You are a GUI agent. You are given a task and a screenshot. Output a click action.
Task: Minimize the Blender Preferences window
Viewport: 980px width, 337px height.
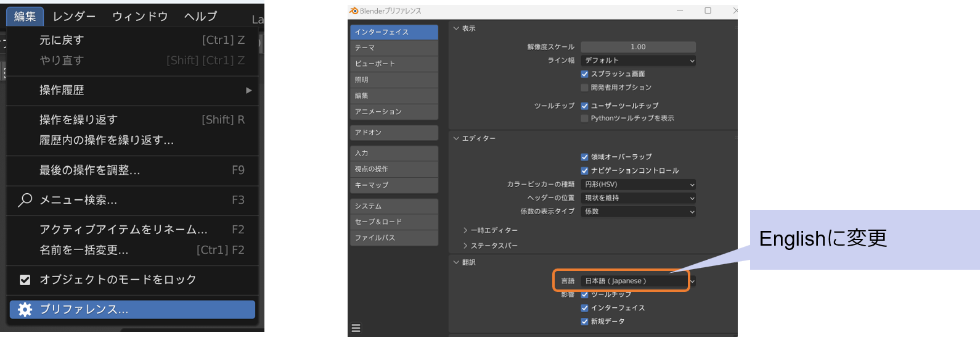pos(680,10)
